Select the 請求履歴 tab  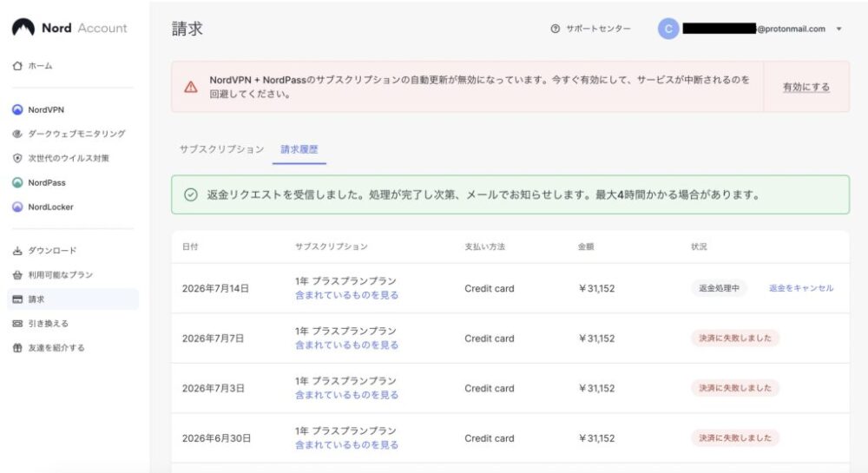299,149
